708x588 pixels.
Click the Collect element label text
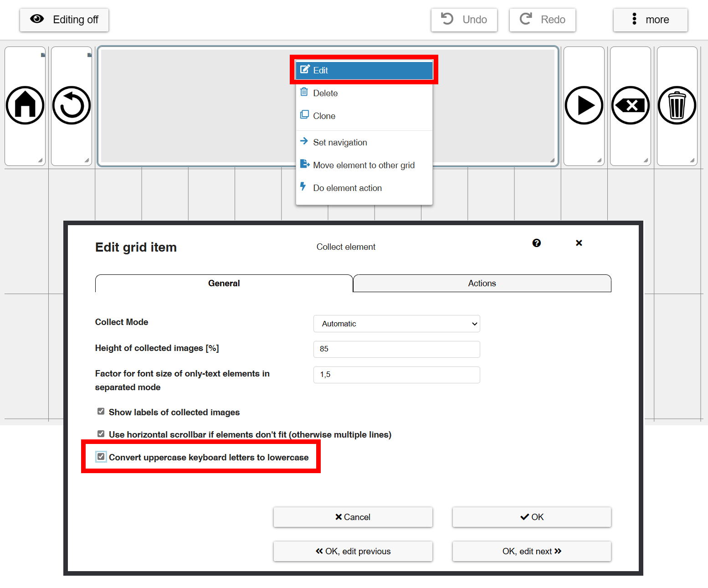pos(346,247)
